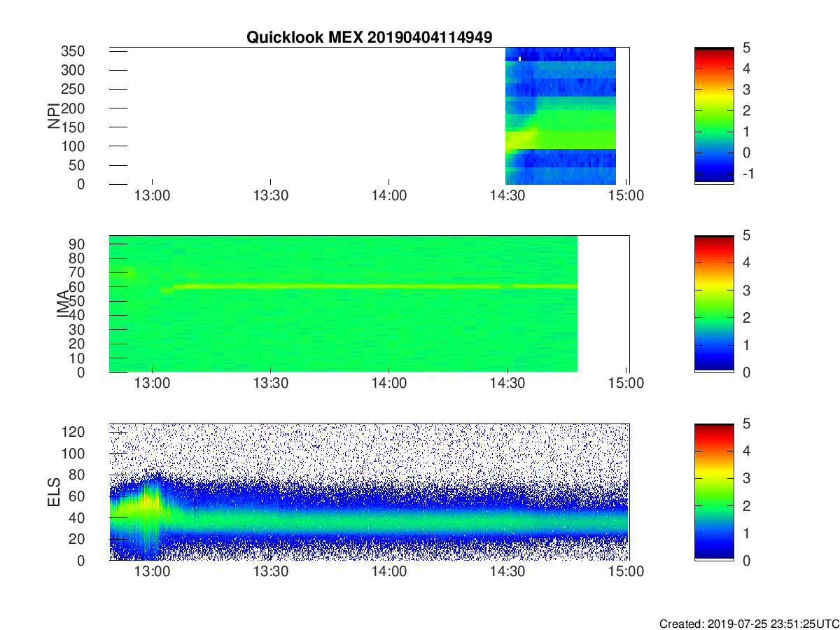
Task: Click the IMA spectrogram panel
Action: (x=369, y=304)
